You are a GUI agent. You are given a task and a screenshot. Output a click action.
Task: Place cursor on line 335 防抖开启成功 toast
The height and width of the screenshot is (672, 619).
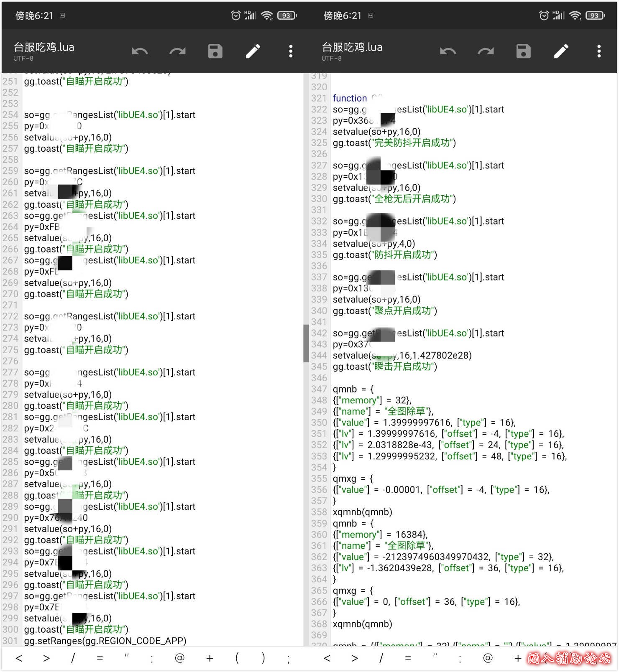pos(385,255)
